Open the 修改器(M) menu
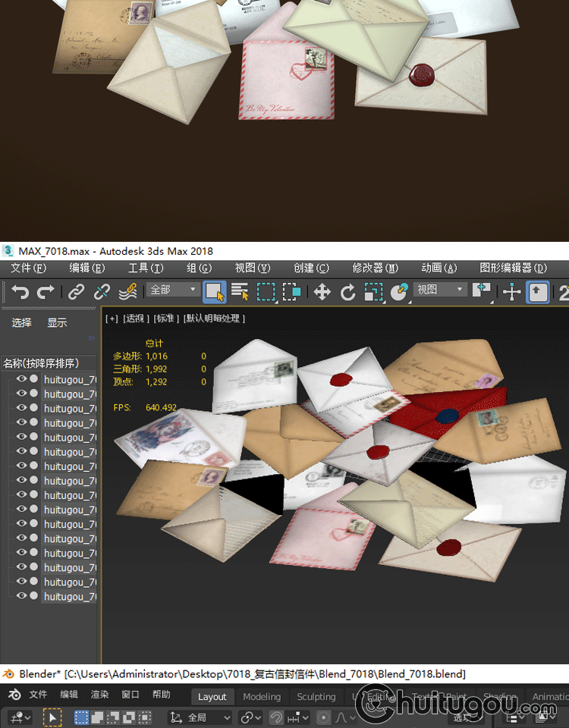Viewport: 569px width, 728px height. pos(375,268)
